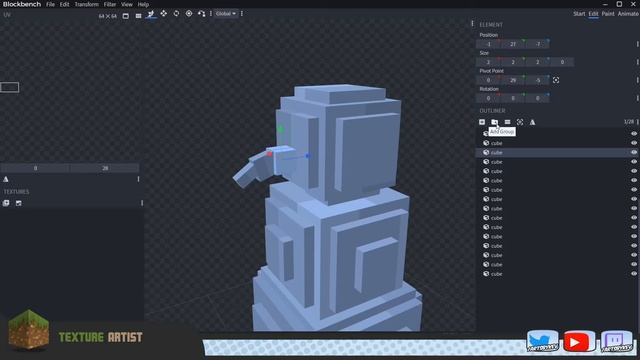This screenshot has width=640, height=360.
Task: Click the Size inflate field showing 0
Action: click(x=562, y=62)
